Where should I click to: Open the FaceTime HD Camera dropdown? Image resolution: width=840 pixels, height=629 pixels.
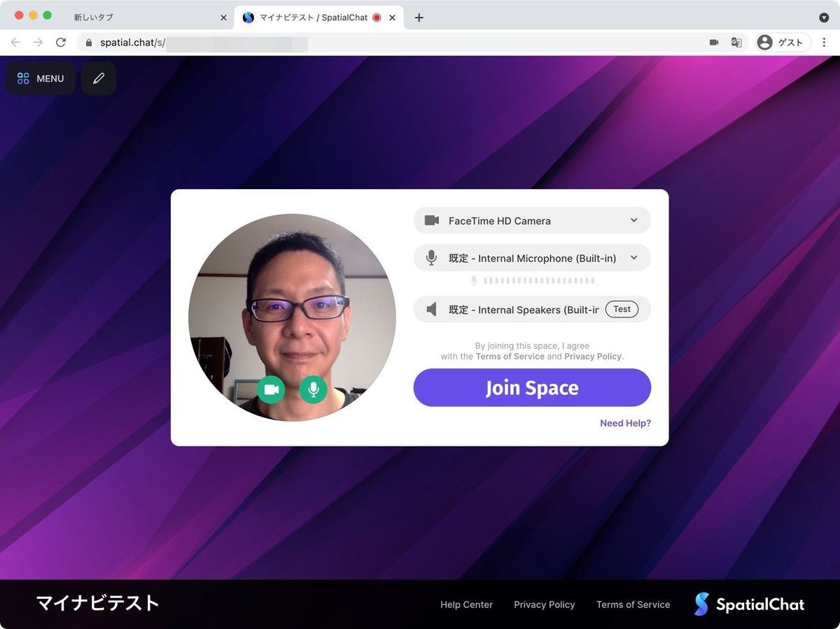tap(532, 221)
